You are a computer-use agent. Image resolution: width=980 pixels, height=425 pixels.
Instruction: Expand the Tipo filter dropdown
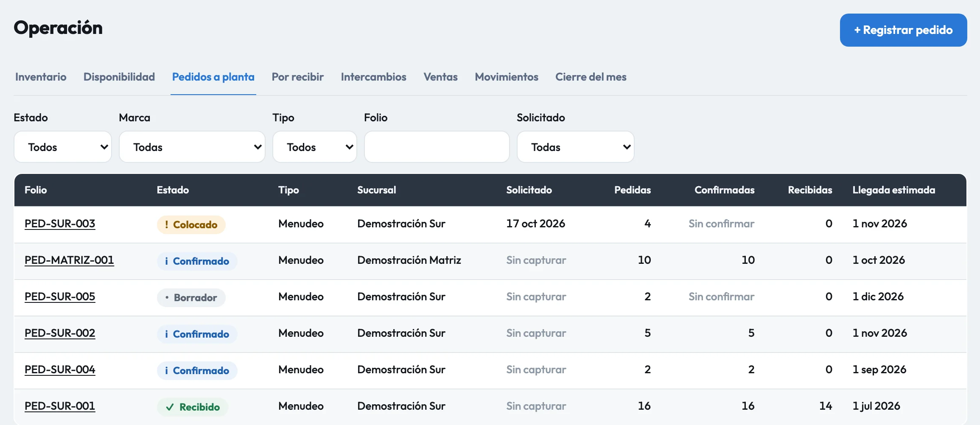tap(315, 147)
